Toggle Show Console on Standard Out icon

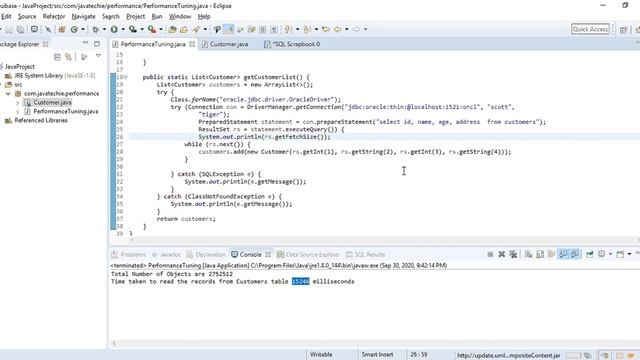click(x=563, y=254)
